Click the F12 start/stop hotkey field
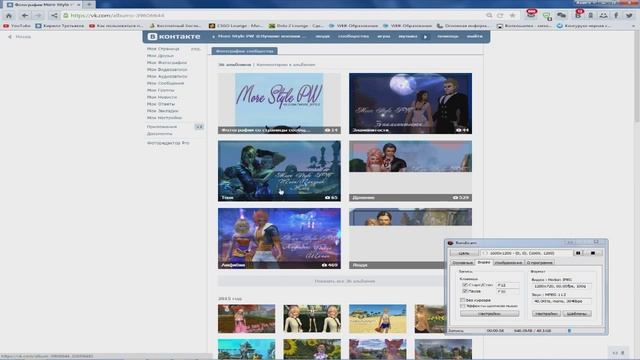Screen dimensions: 640x360 [507, 285]
